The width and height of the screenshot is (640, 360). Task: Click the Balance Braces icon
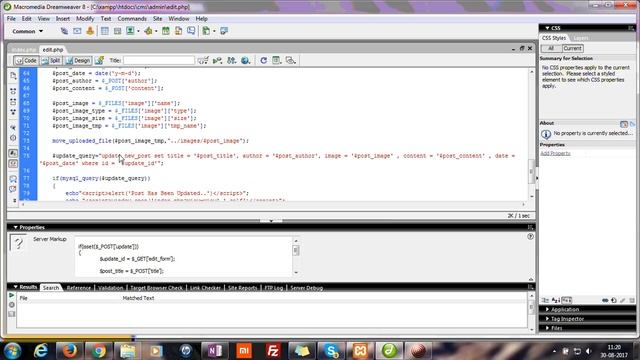click(x=13, y=138)
